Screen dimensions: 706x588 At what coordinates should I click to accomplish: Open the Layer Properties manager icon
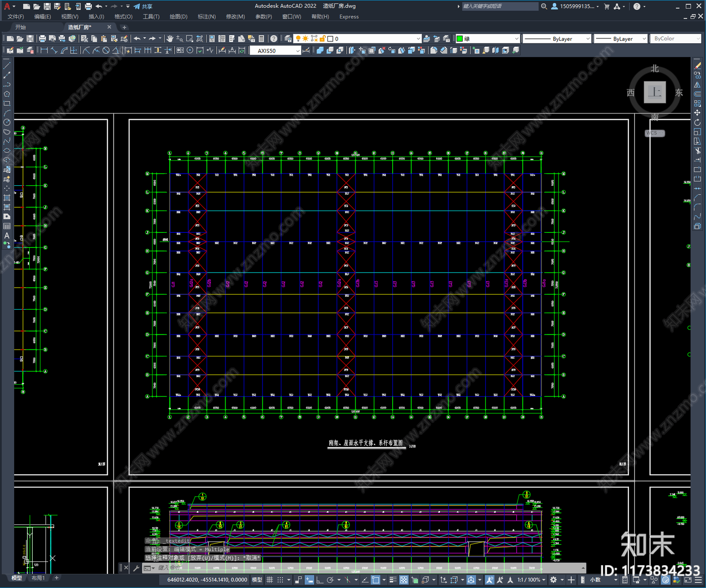288,39
